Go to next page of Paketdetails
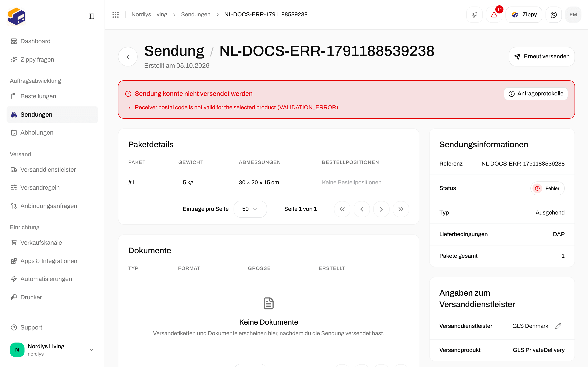 [x=381, y=209]
